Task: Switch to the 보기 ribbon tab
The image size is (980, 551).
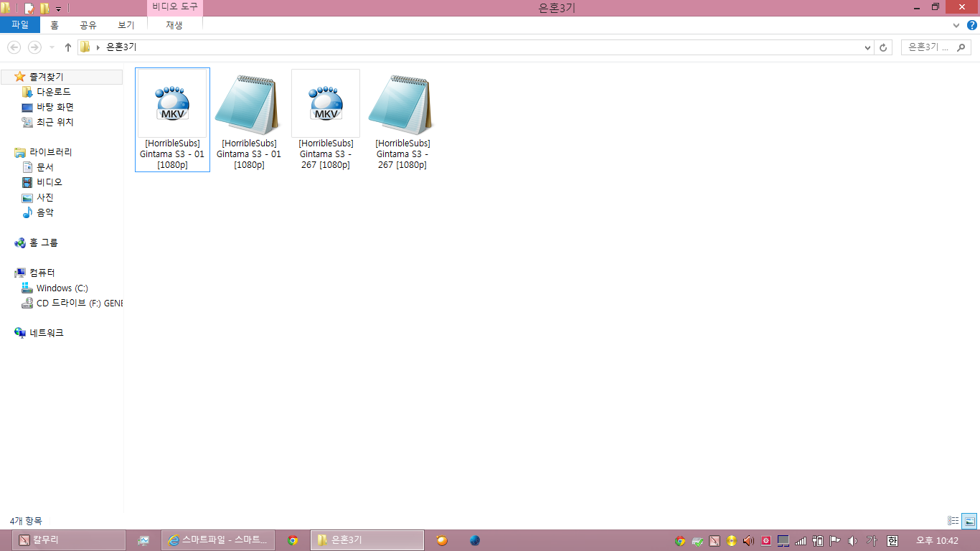Action: (x=126, y=25)
